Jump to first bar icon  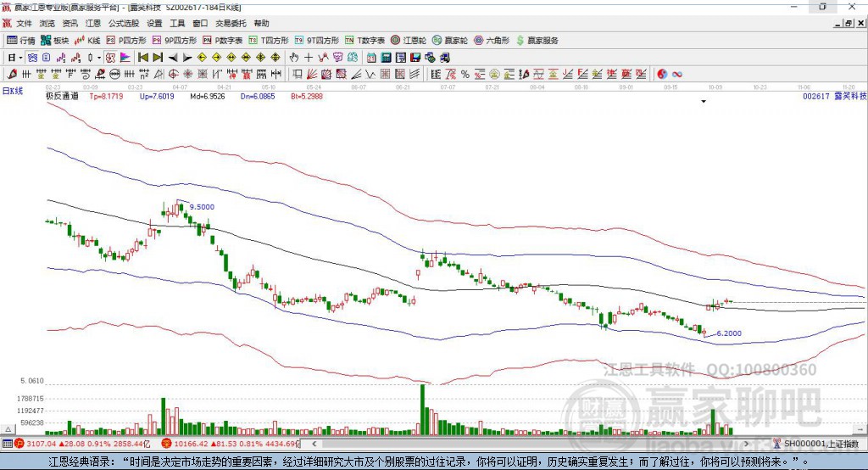[x=142, y=58]
